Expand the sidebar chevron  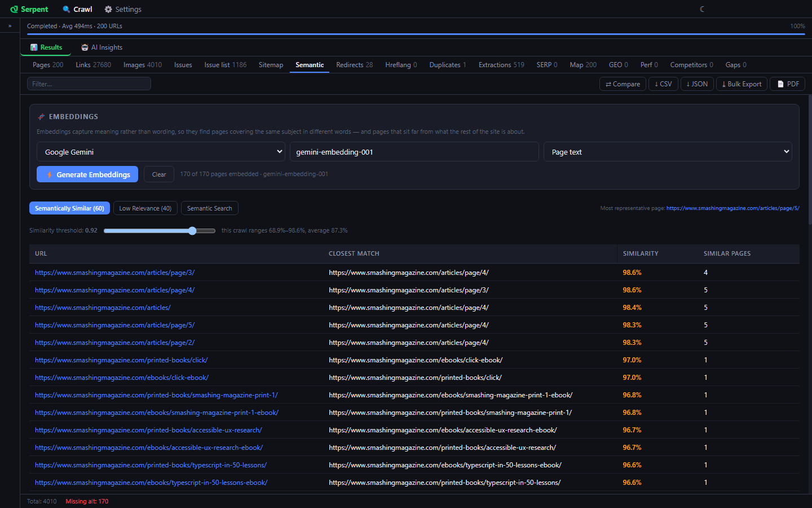(x=10, y=26)
